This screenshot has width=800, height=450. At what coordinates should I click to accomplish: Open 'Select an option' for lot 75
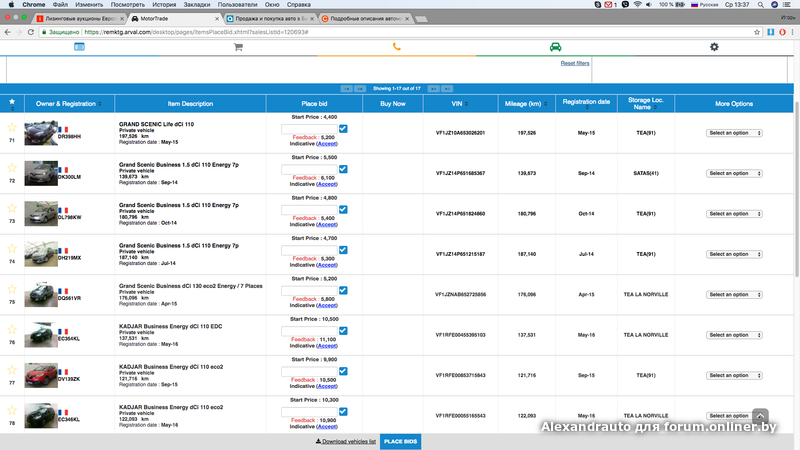pos(734,294)
